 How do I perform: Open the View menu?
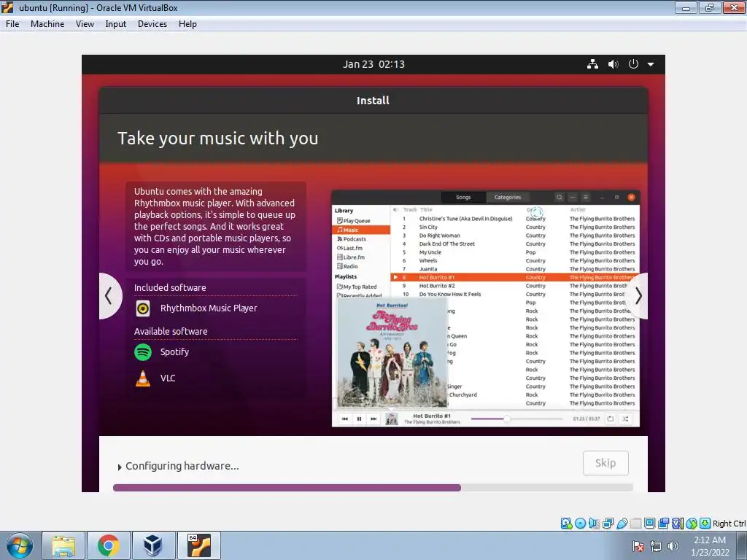pos(85,24)
